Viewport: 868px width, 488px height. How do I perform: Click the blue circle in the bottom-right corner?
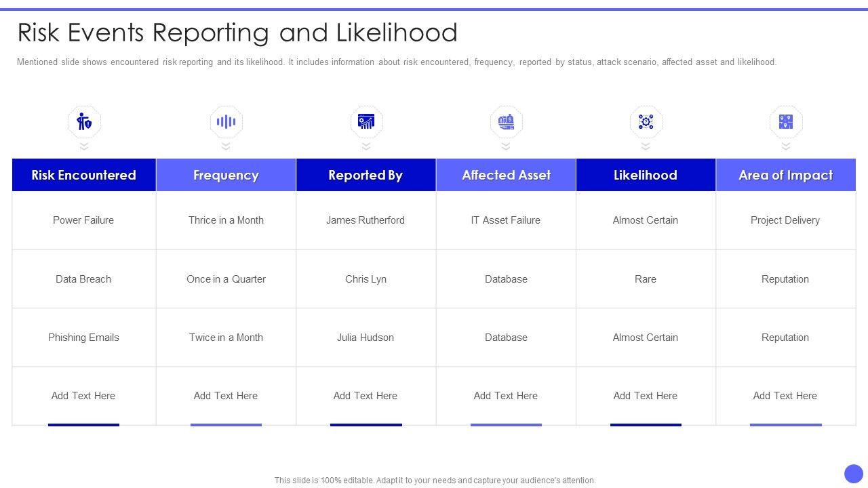pyautogui.click(x=853, y=474)
